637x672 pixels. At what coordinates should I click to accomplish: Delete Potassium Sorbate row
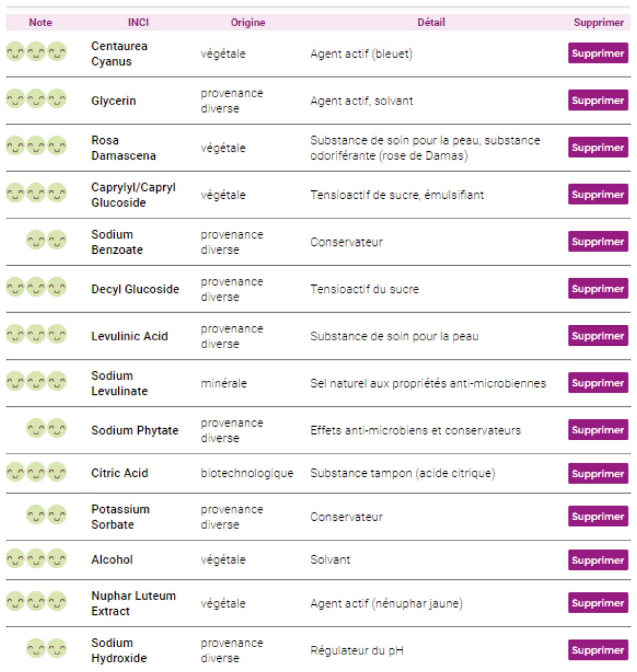[x=598, y=516]
